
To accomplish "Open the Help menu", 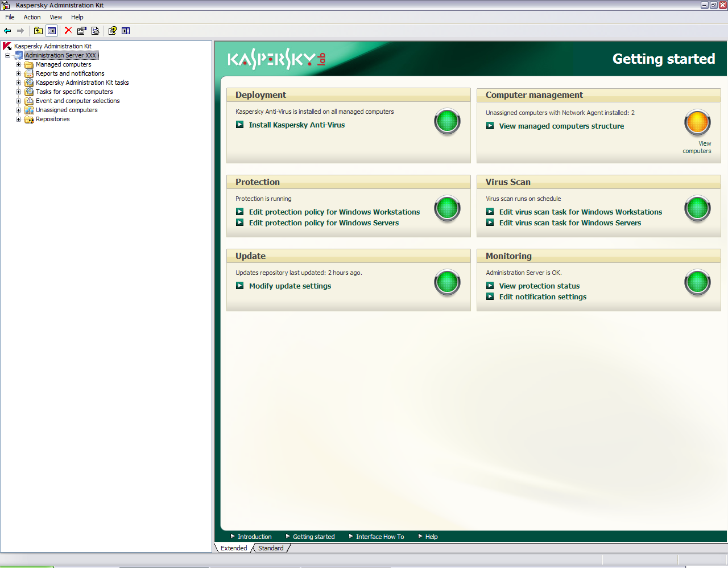I will (x=77, y=17).
